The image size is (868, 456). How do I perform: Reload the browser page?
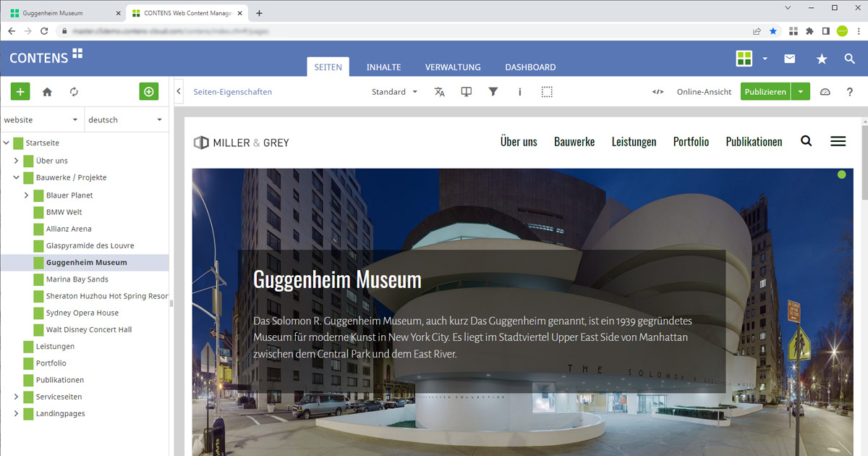tap(45, 31)
